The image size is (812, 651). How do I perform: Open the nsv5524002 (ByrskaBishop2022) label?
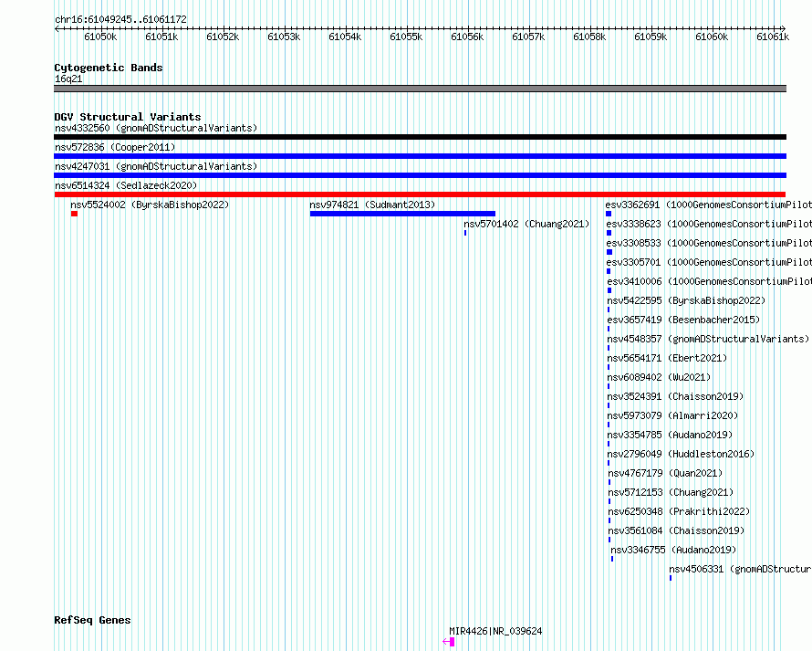(150, 205)
